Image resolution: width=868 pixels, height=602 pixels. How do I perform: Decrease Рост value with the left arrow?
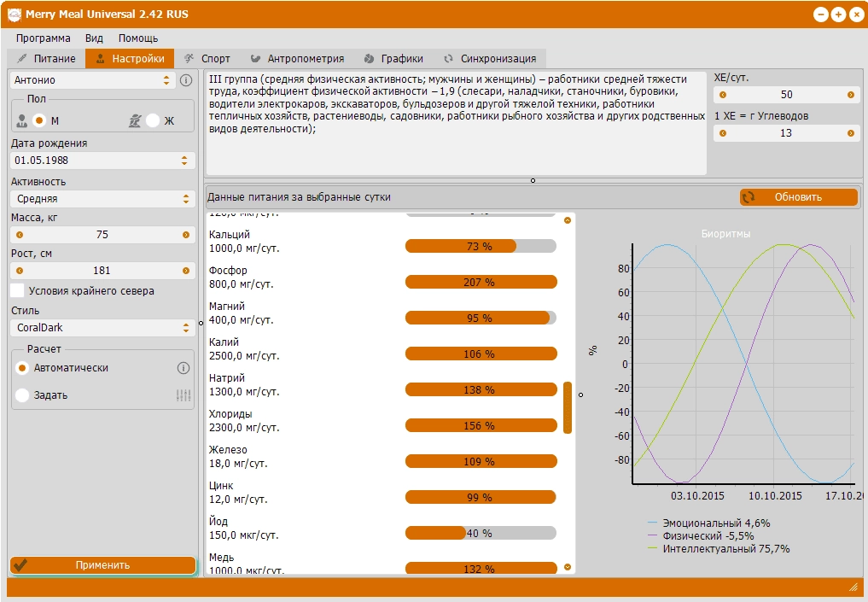(x=20, y=271)
